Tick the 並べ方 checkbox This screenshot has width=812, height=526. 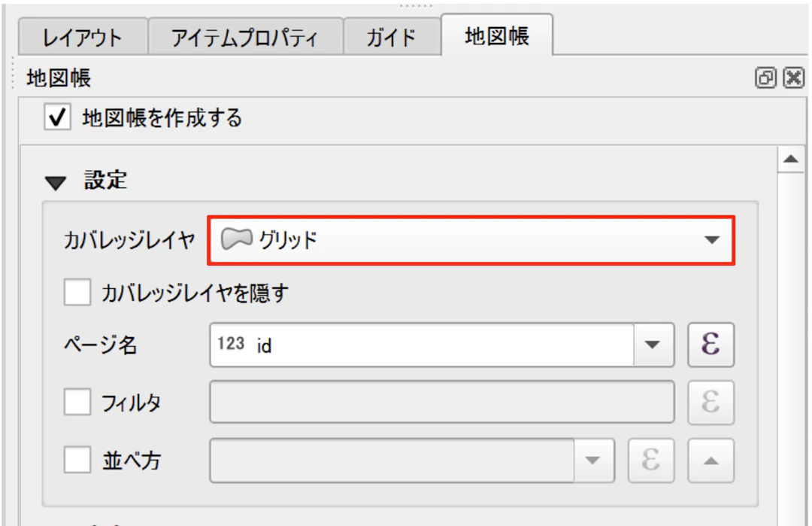[77, 461]
